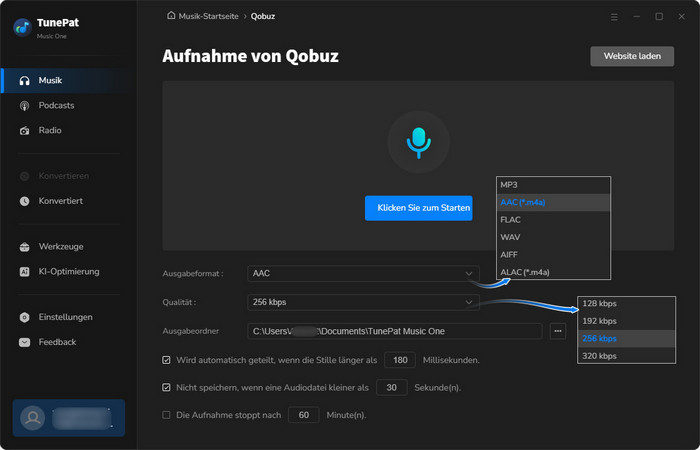Click the gear icon beside Einstellungen
The height and width of the screenshot is (450, 700).
click(x=25, y=317)
